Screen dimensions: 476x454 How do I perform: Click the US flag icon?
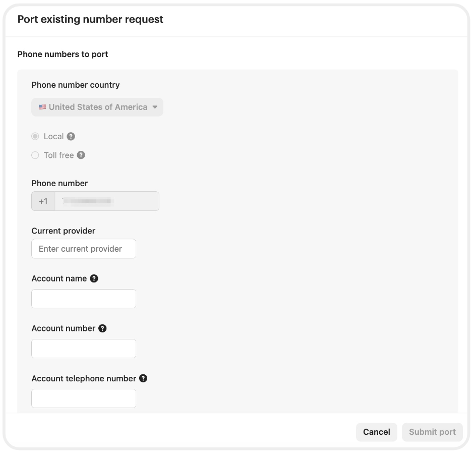pyautogui.click(x=42, y=107)
